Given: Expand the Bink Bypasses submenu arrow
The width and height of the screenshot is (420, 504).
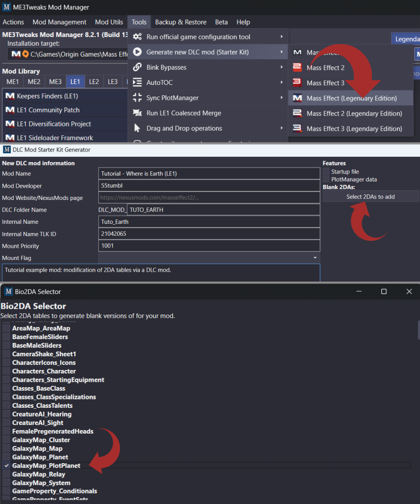Looking at the screenshot, I should tap(282, 67).
